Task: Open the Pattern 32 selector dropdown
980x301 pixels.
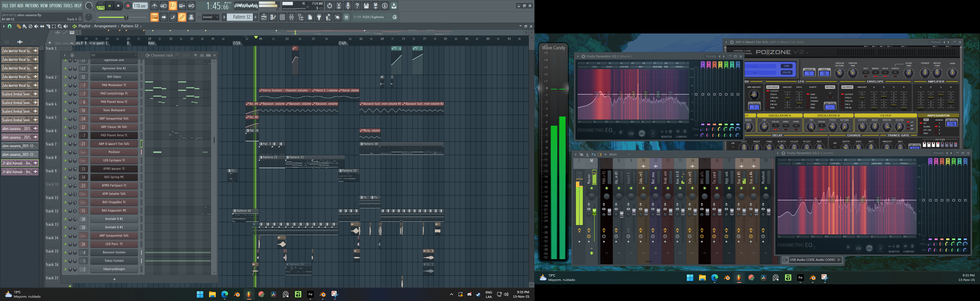Action: pyautogui.click(x=240, y=17)
